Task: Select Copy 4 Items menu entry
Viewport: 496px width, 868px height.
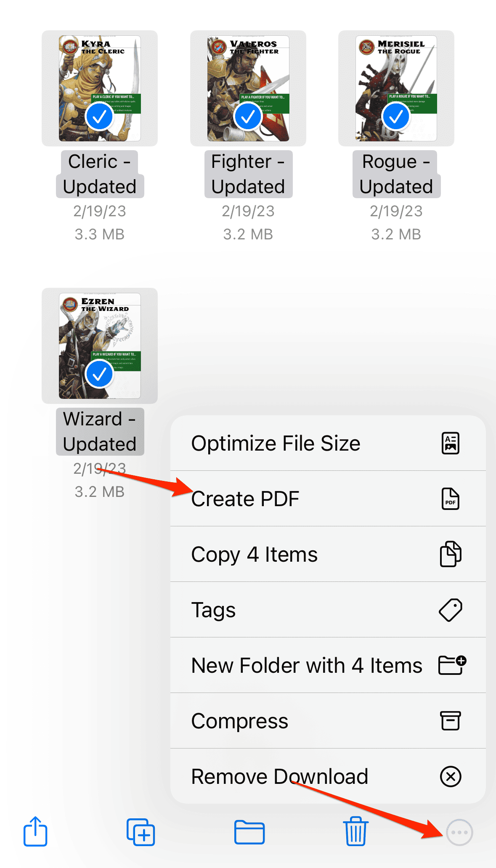Action: [254, 555]
